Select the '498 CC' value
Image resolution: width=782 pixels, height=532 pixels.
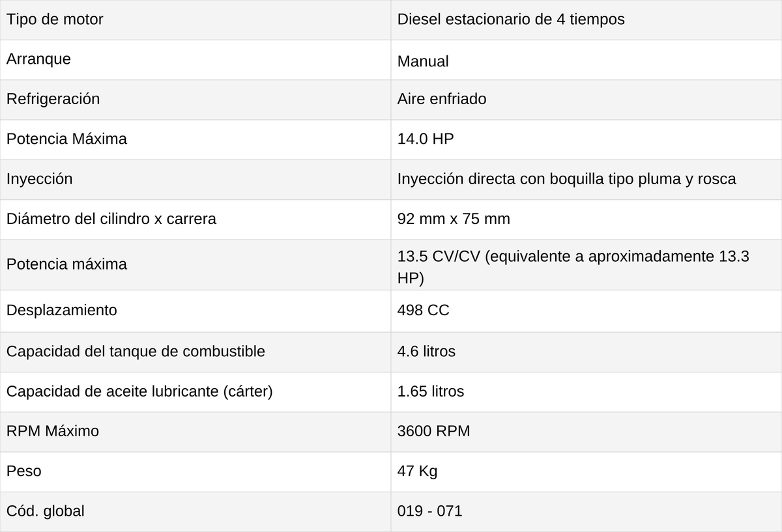[424, 310]
